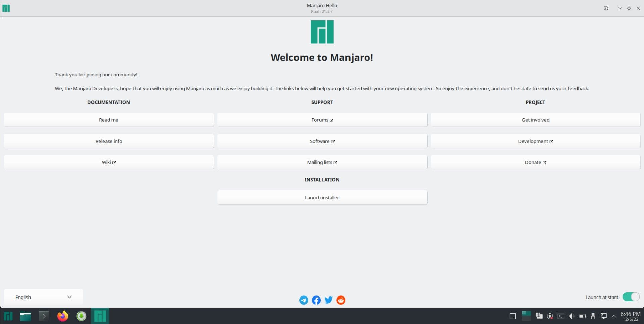Open the virtual desktop pager
The image size is (644, 324).
[526, 316]
